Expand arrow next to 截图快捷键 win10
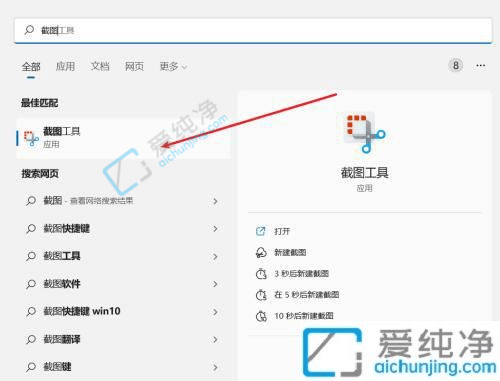 click(x=215, y=312)
